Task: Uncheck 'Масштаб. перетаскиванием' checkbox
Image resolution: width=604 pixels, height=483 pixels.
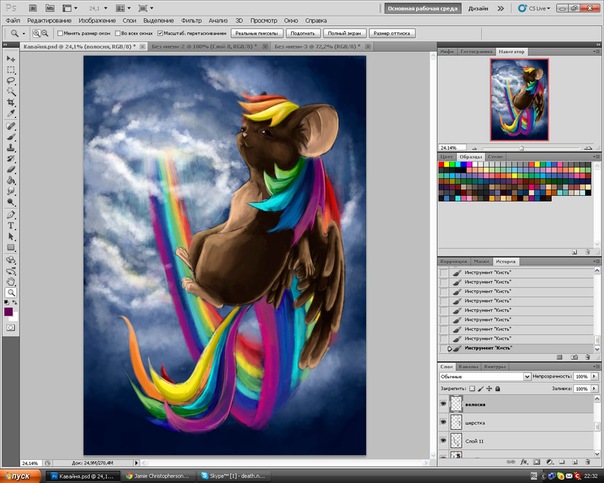Action: click(160, 34)
